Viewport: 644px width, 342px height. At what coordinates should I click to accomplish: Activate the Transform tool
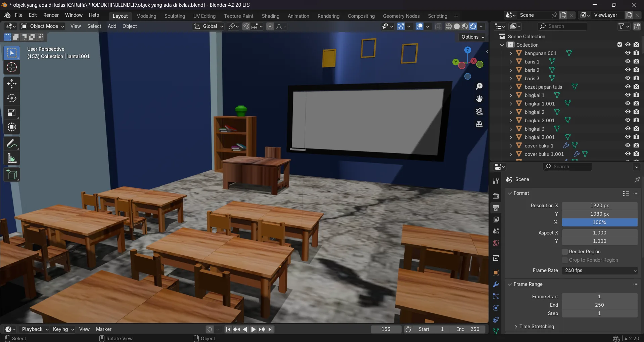pos(12,127)
